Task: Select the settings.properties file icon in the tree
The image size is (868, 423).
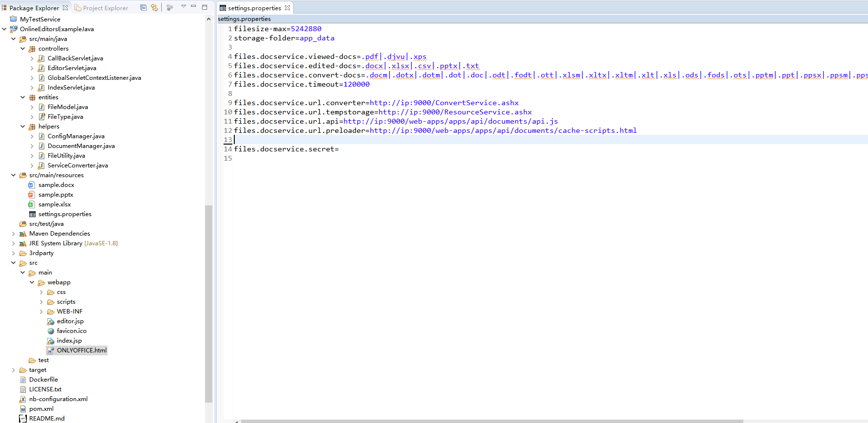Action: (x=32, y=214)
